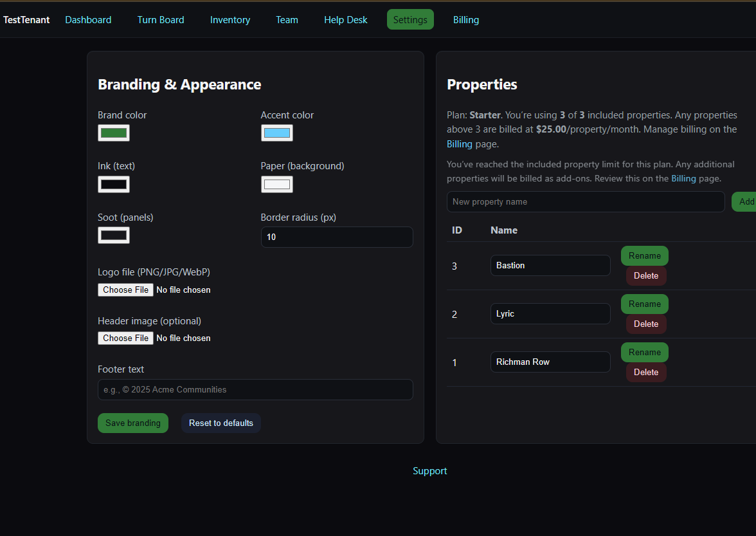Rename the Bastion property
Image resolution: width=756 pixels, height=536 pixels.
[644, 256]
